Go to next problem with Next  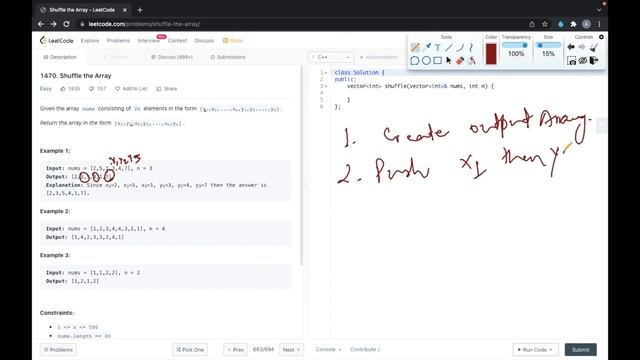point(291,350)
